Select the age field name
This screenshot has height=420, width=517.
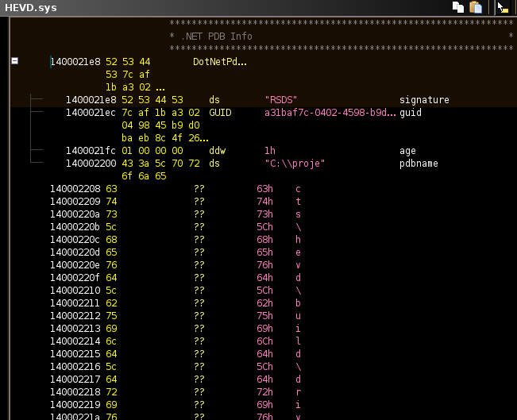[407, 151]
